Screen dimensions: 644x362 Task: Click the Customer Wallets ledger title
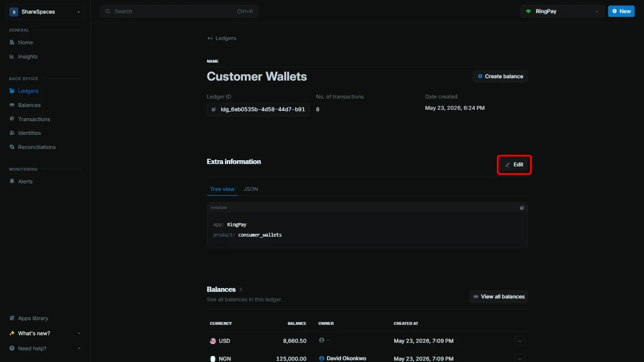click(257, 76)
